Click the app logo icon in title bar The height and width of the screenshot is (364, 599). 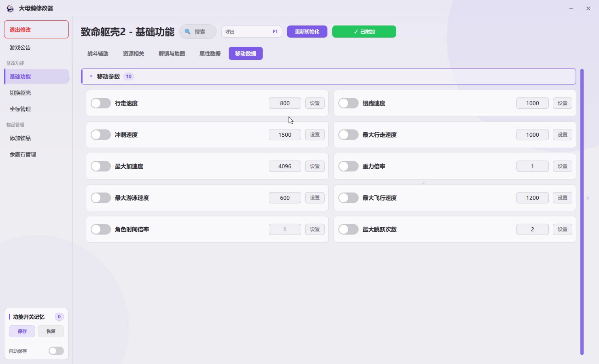click(10, 8)
